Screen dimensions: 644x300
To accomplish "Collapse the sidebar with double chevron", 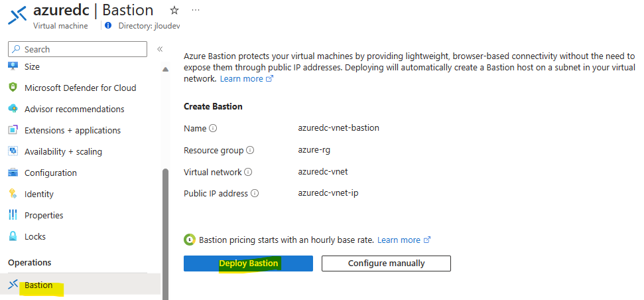I will 160,49.
